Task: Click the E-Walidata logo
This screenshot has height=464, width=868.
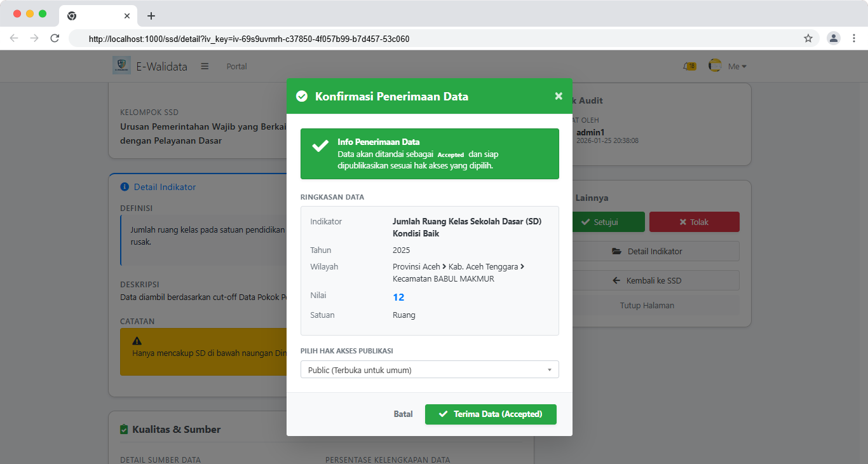Action: tap(122, 66)
